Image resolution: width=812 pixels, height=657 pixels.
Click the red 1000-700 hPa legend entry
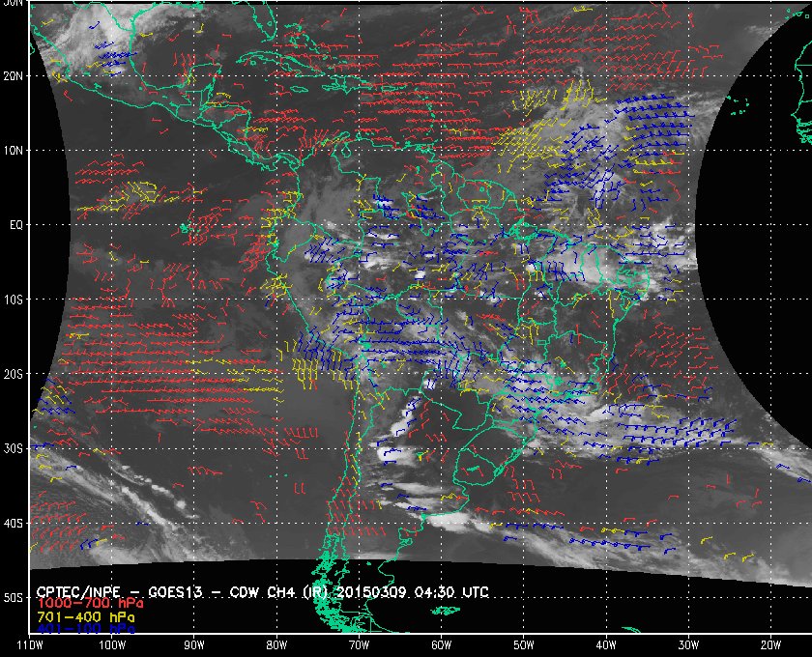(x=90, y=604)
